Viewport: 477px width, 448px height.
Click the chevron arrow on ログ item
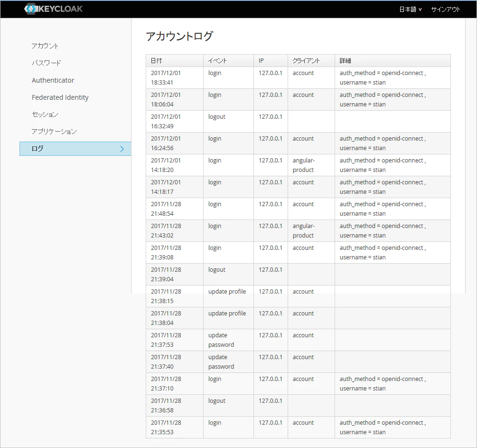click(x=122, y=149)
